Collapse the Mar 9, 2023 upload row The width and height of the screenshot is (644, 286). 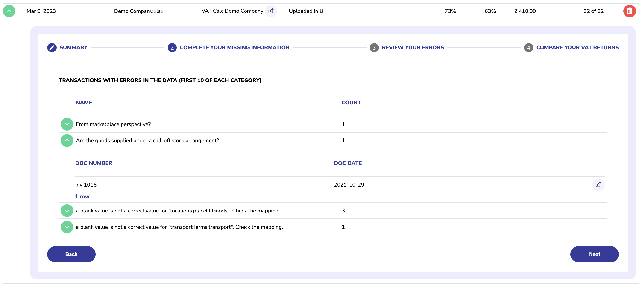click(x=9, y=11)
